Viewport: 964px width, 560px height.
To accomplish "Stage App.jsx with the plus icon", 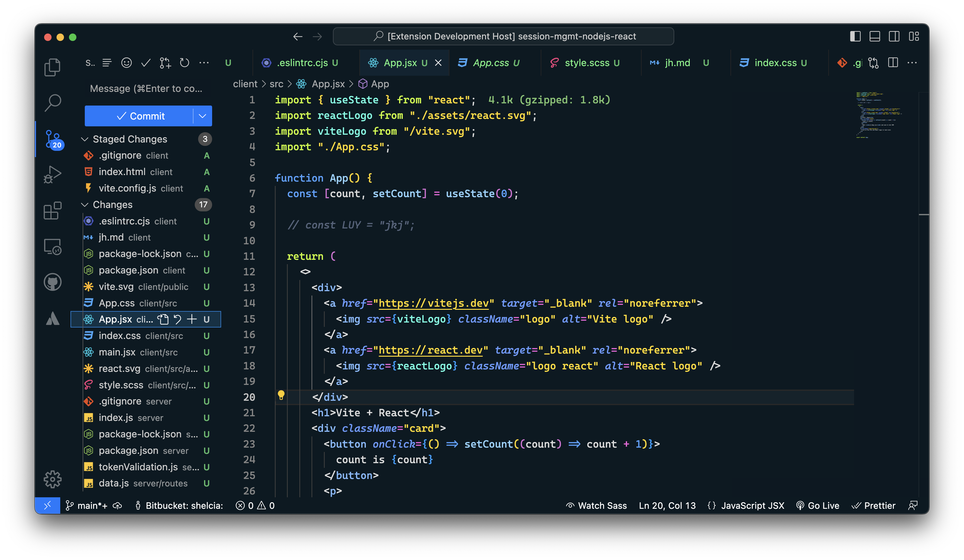I will tap(192, 319).
